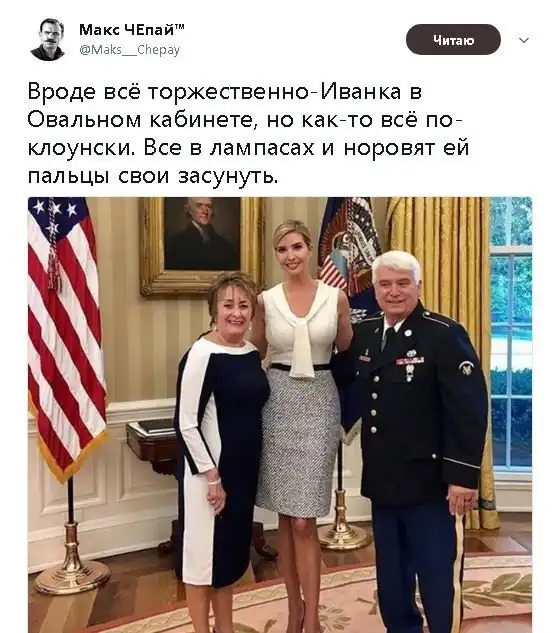Click the presidential seal flag behind the group

pyautogui.click(x=349, y=258)
